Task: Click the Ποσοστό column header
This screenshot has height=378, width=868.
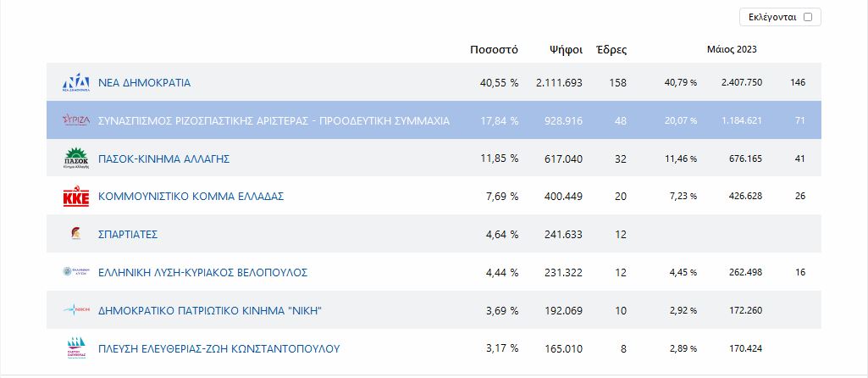Action: (494, 50)
